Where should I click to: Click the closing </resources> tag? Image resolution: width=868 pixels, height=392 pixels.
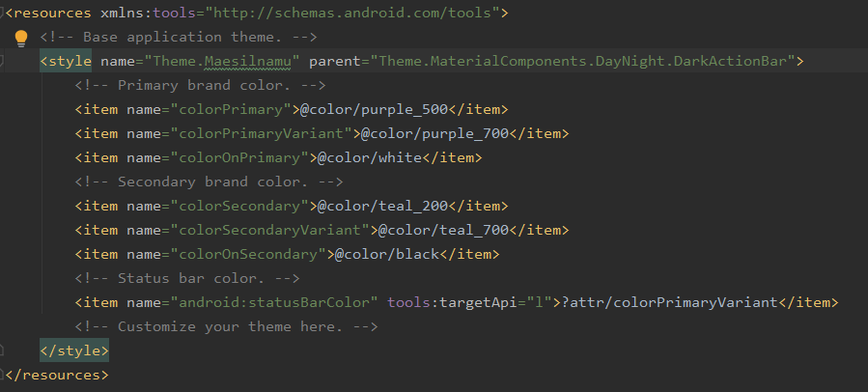pyautogui.click(x=57, y=375)
